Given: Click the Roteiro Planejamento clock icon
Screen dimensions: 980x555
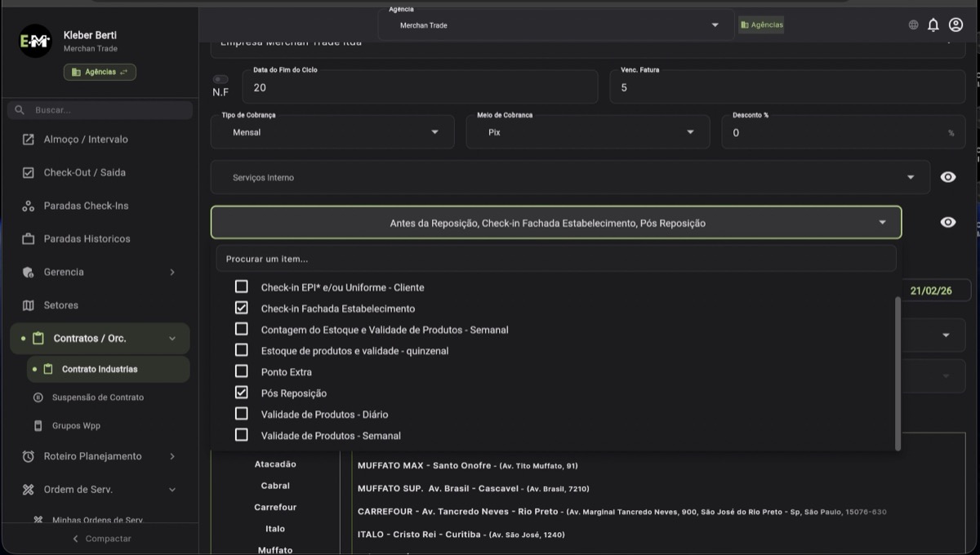Looking at the screenshot, I should pos(29,456).
